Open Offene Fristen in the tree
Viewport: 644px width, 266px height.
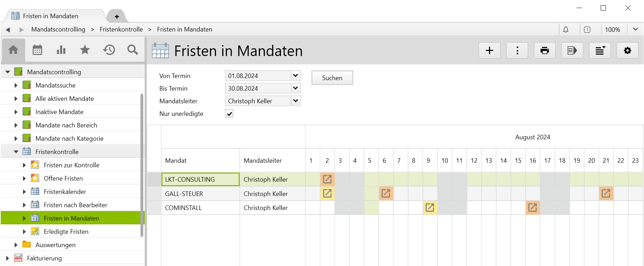[63, 178]
